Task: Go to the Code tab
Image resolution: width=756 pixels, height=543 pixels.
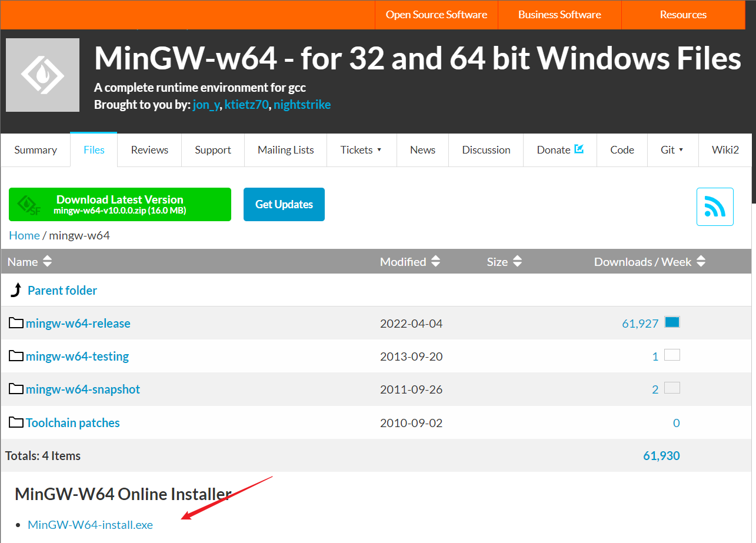Action: [622, 150]
